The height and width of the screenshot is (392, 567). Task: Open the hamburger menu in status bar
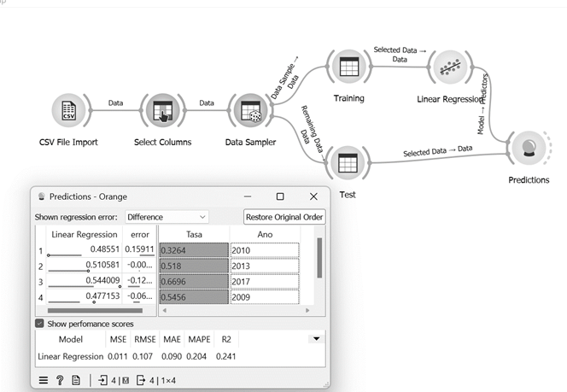pyautogui.click(x=43, y=380)
